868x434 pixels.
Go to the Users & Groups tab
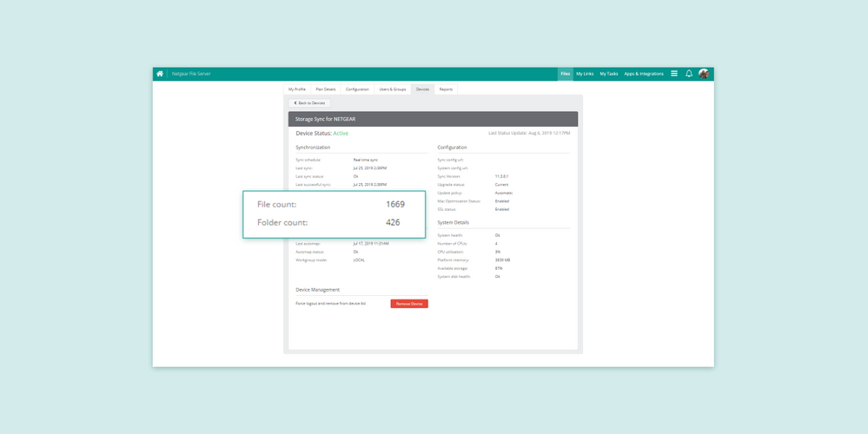(393, 89)
